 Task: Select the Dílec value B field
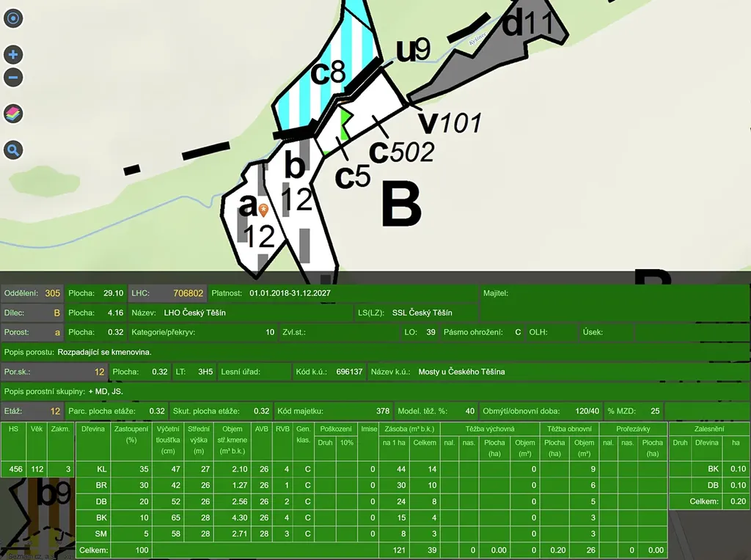56,313
